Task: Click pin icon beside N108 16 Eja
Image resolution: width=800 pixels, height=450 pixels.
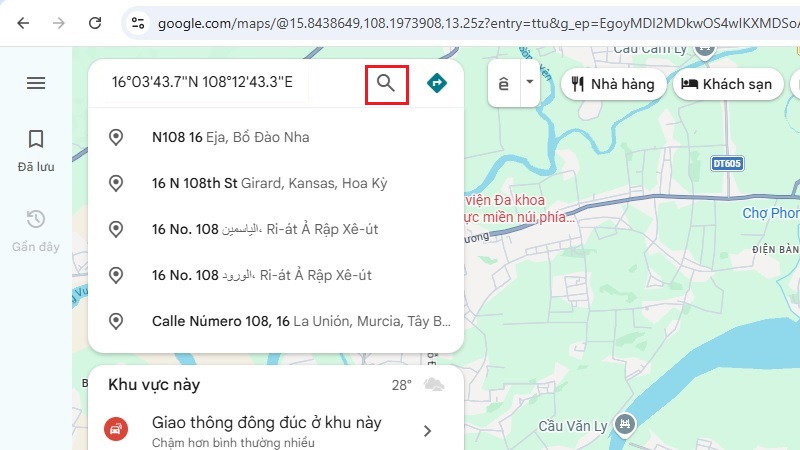Action: (x=116, y=137)
